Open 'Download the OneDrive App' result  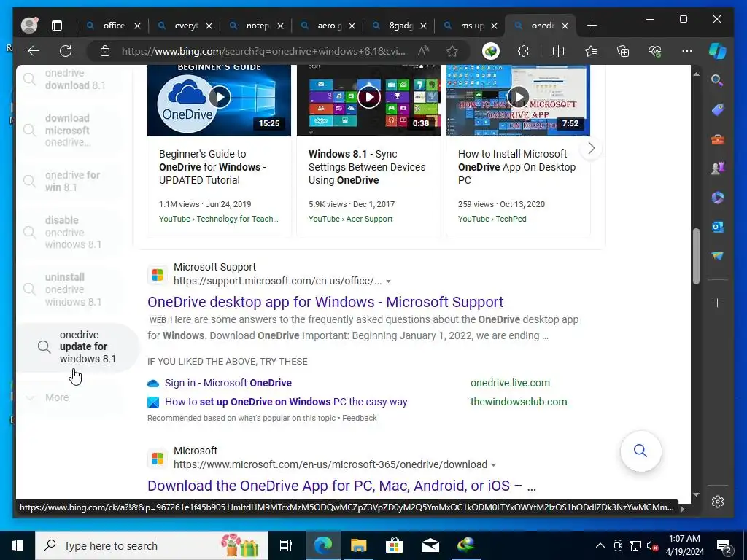coord(341,486)
